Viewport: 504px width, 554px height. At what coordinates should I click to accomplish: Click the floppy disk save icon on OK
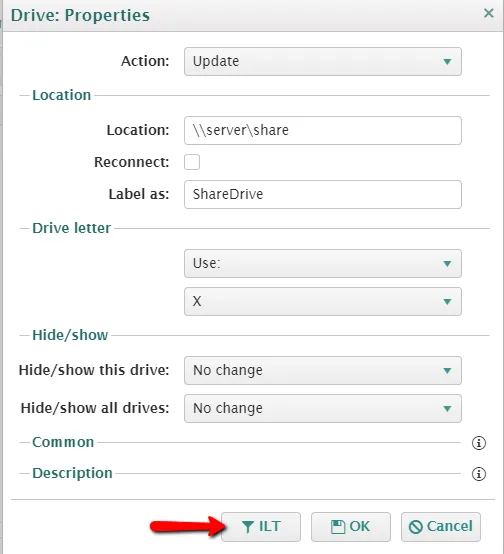338,527
